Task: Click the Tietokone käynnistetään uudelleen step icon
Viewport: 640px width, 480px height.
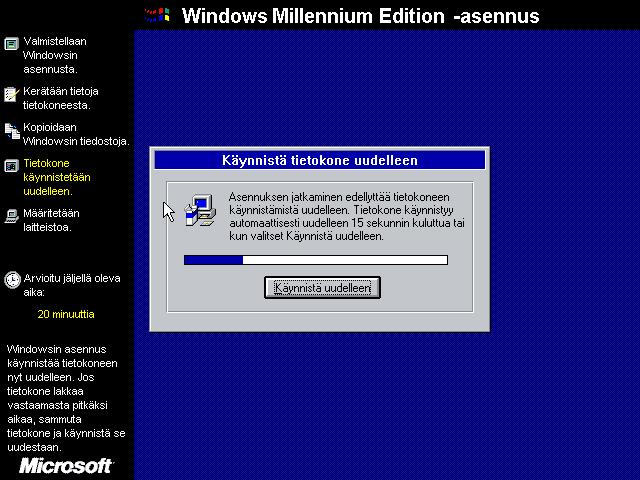Action: [x=11, y=166]
